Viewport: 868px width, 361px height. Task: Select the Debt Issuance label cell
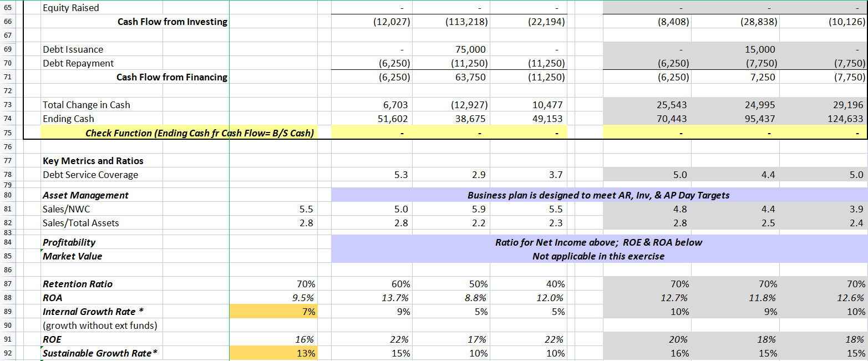(x=72, y=49)
